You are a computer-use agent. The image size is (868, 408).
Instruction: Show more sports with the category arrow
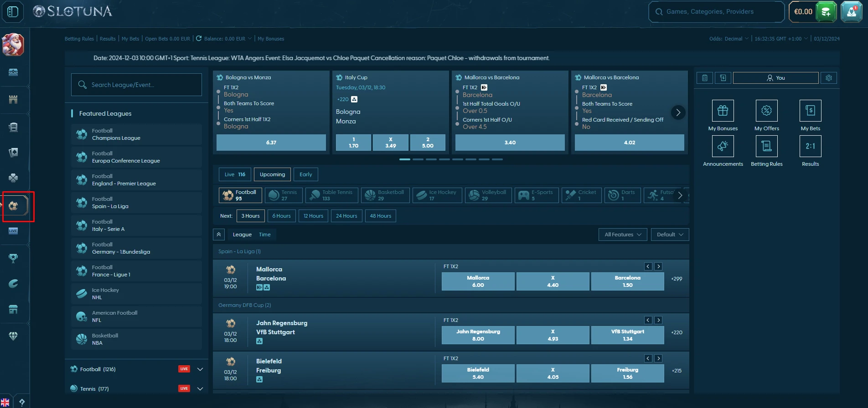coord(680,195)
